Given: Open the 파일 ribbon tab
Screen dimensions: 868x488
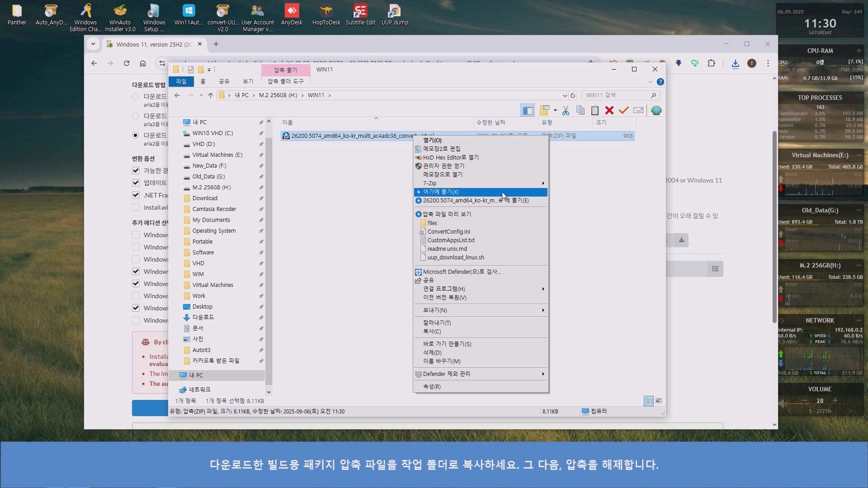Looking at the screenshot, I should coord(181,81).
